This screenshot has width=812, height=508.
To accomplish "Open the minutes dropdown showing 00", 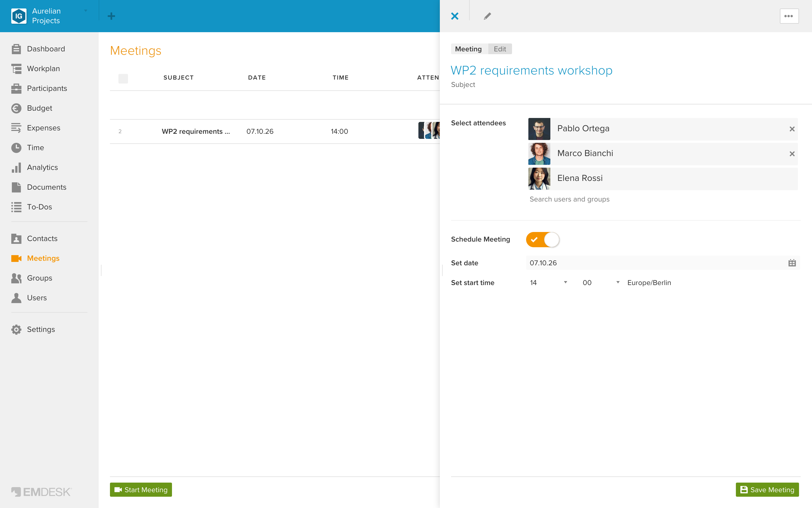I will click(601, 283).
